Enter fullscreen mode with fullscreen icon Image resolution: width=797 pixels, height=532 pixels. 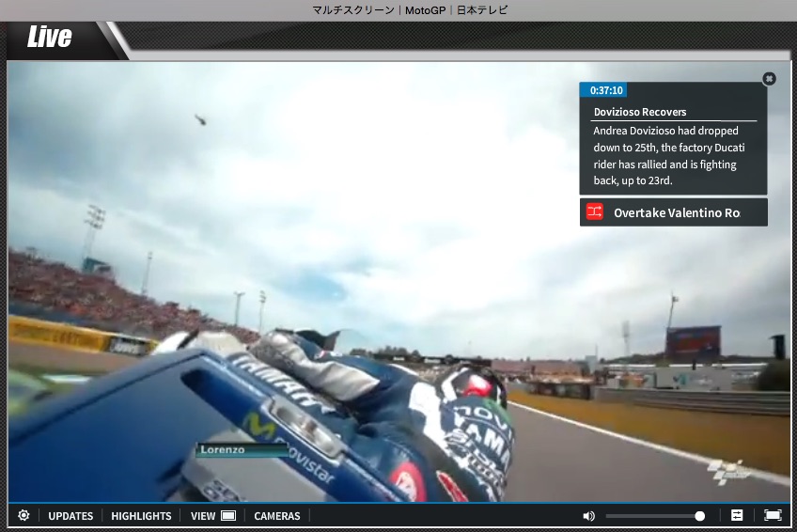pyautogui.click(x=773, y=515)
